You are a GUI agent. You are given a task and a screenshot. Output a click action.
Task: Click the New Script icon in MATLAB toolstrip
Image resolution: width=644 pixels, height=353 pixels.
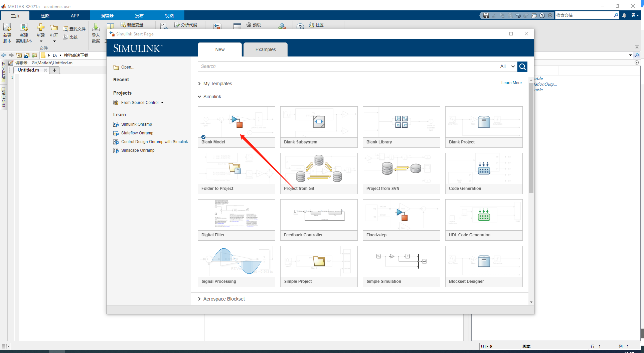[x=7, y=27]
